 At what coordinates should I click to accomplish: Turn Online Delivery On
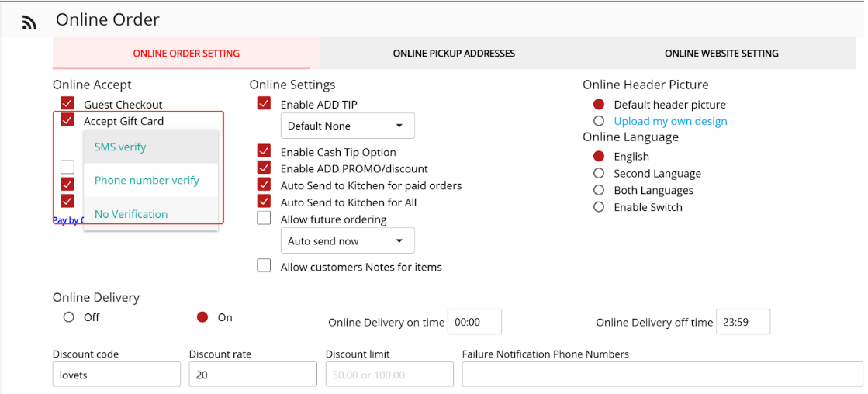[202, 318]
